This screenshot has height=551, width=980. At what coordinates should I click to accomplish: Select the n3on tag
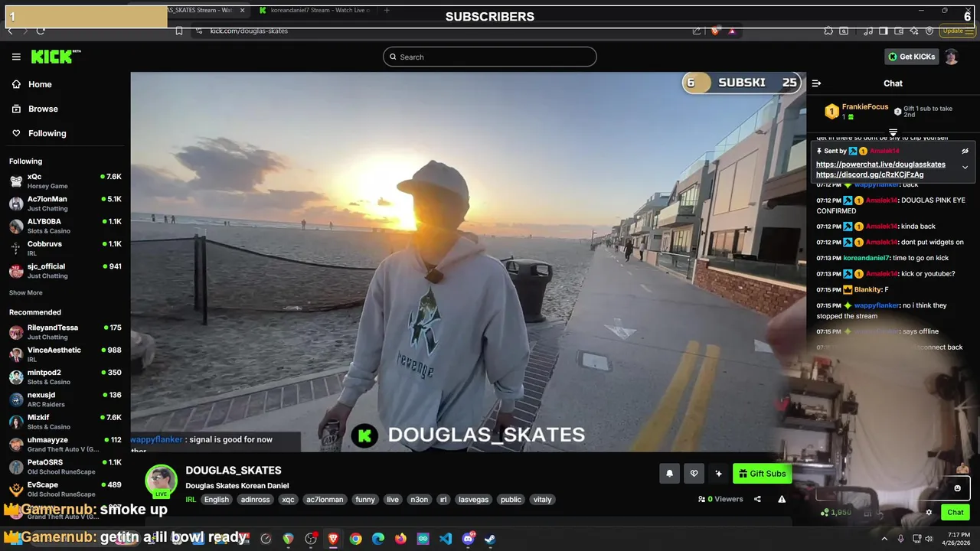(x=419, y=500)
